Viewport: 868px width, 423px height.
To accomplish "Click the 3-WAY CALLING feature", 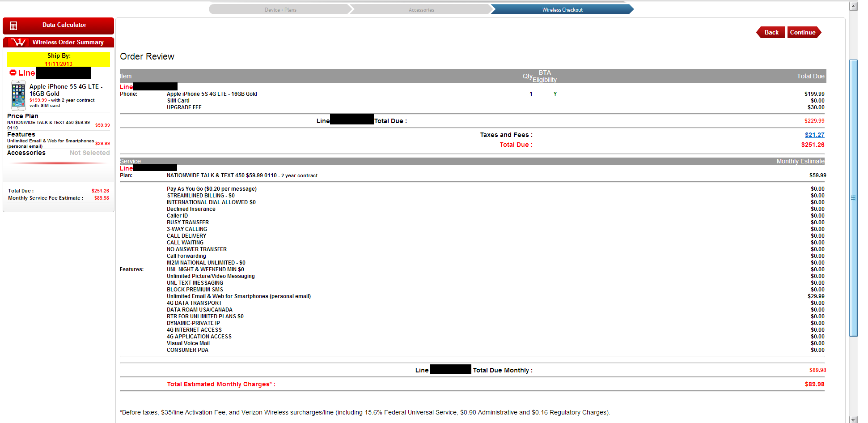I will tap(187, 229).
